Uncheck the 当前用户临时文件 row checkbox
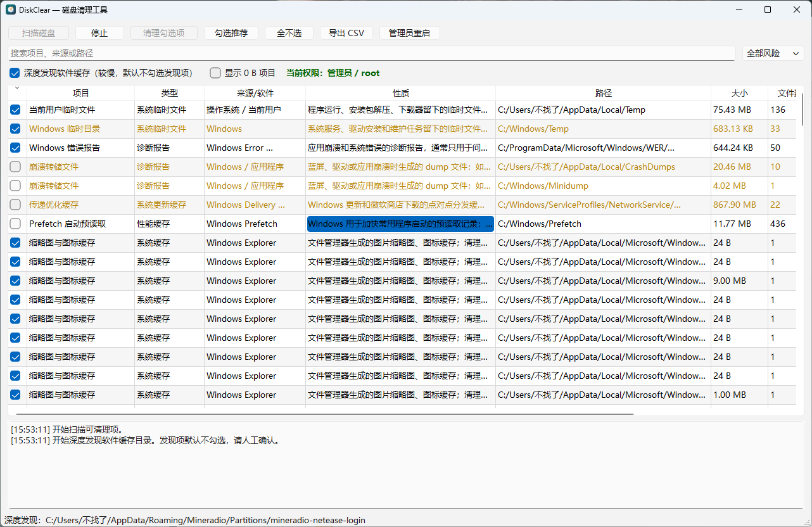Viewport: 812px width, 527px height. 15,110
